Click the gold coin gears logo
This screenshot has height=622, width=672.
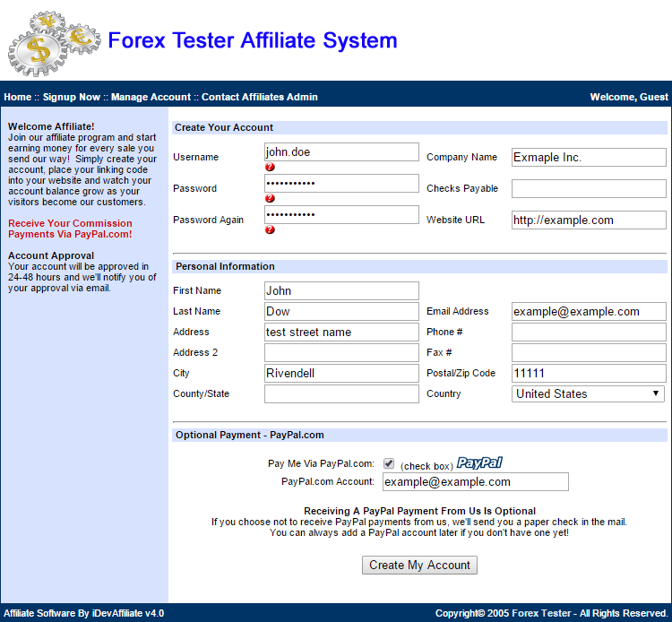55,43
